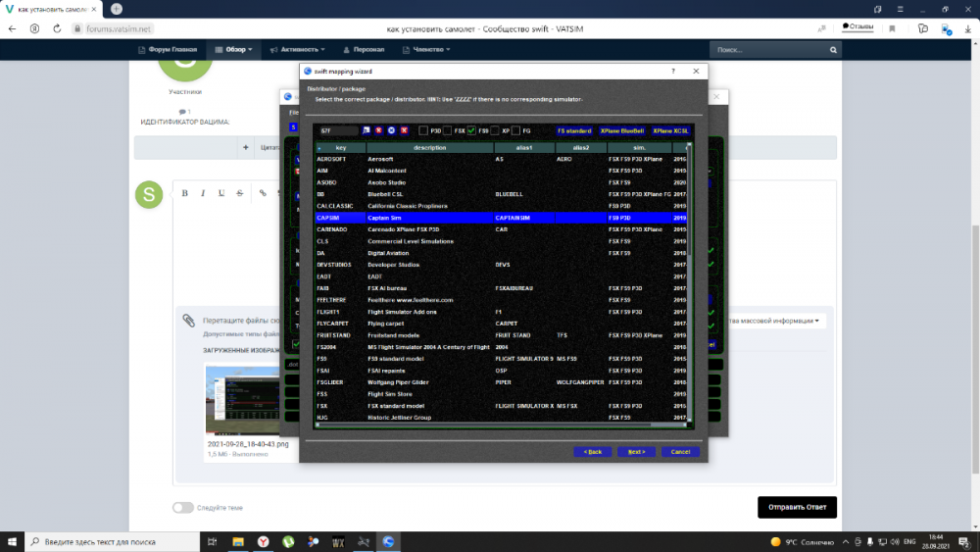Viewport: 980px width, 552px height.
Task: Open Task View on the Windows taskbar
Action: coord(212,541)
